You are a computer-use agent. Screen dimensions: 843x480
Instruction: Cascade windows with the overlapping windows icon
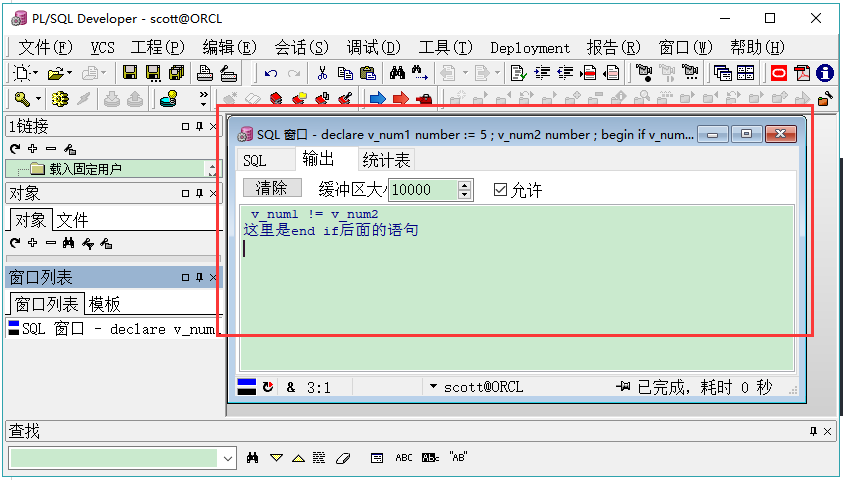[x=723, y=73]
